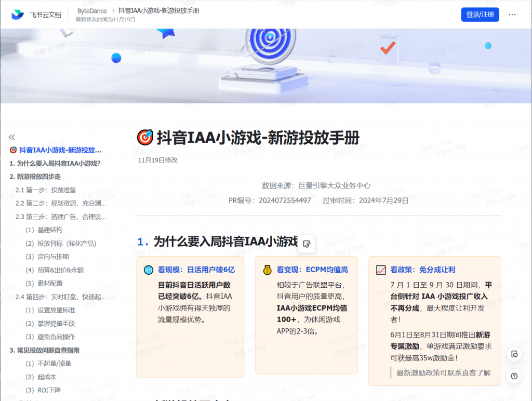Jump to 2.4 第四步：实时盯盘 section

pos(61,297)
